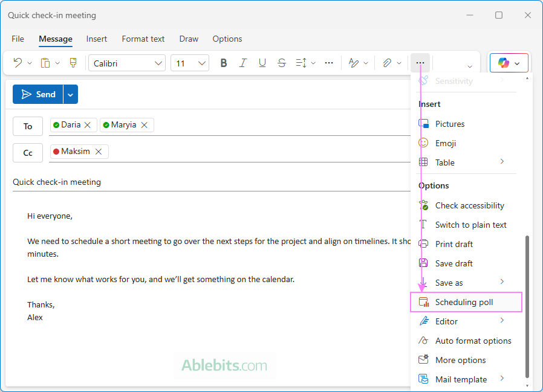
Task: Remove Maksim from the Cc field
Action: (97, 152)
